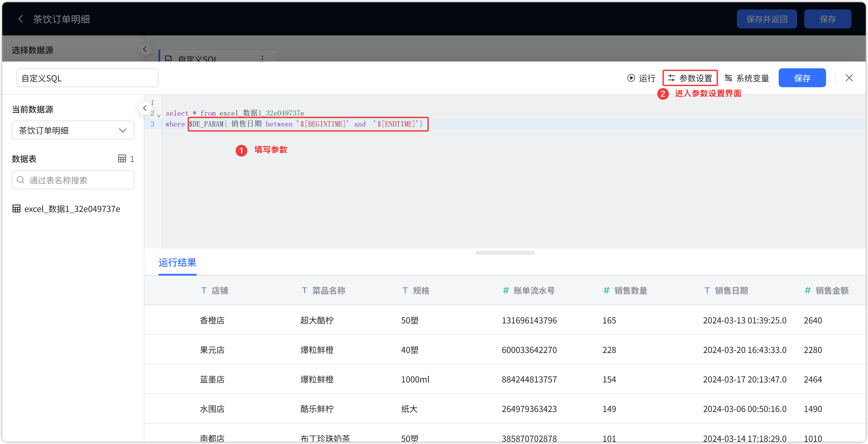Select cell 1490 in 销售金额
This screenshot has width=868, height=444.
pyautogui.click(x=813, y=409)
